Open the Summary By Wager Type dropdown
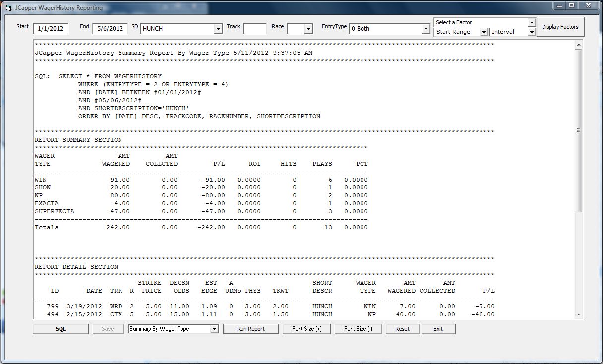The width and height of the screenshot is (603, 364). tap(214, 329)
